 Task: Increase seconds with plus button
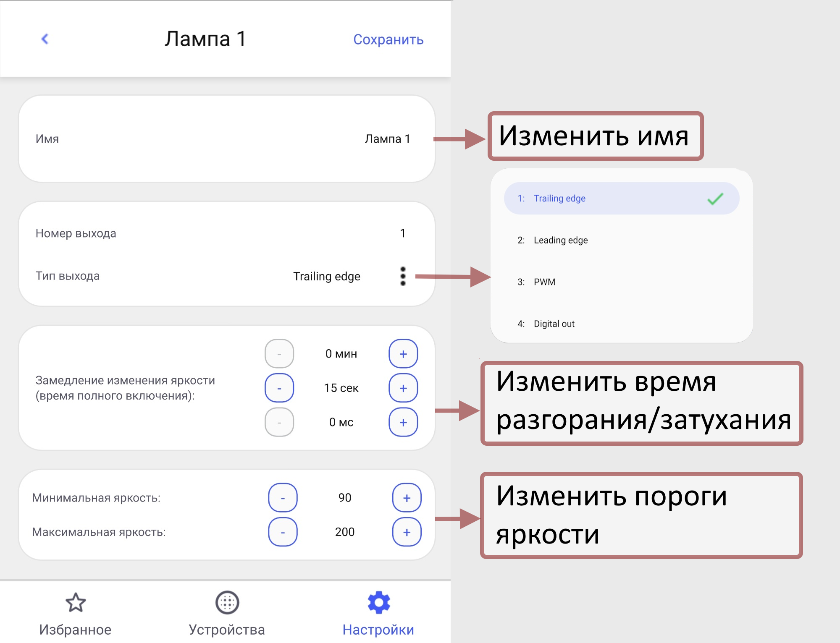pyautogui.click(x=403, y=388)
